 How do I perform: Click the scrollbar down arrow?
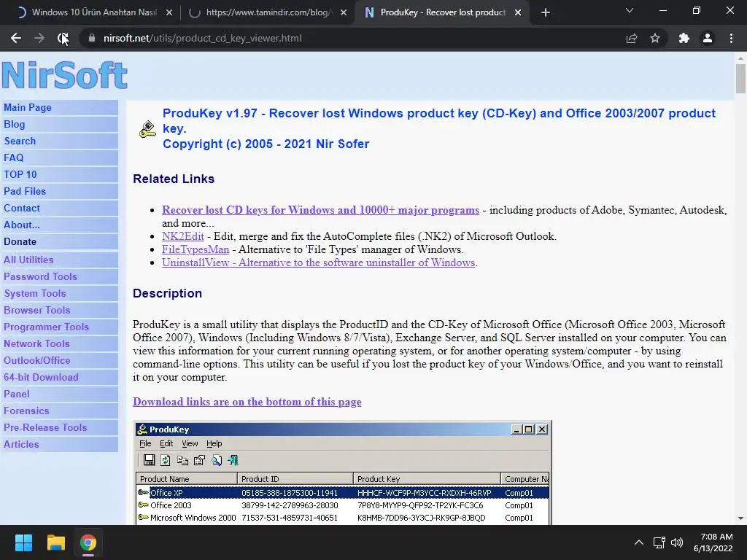coord(740,518)
